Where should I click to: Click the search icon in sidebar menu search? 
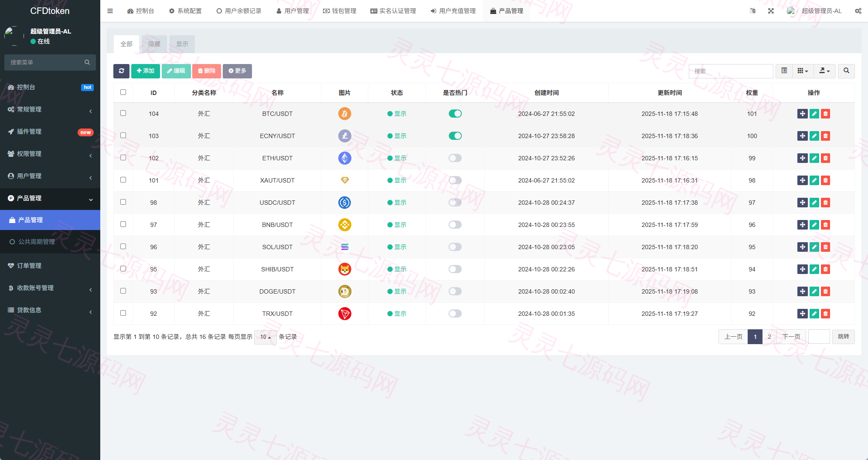pyautogui.click(x=87, y=62)
